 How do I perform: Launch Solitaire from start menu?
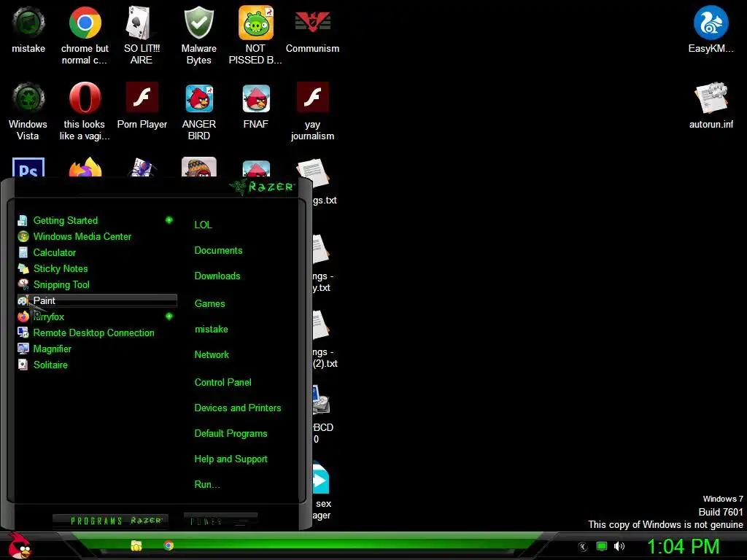pos(97,365)
